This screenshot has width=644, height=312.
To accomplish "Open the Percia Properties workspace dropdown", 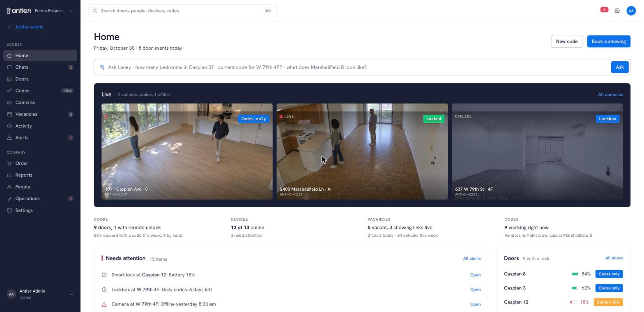I will point(54,11).
